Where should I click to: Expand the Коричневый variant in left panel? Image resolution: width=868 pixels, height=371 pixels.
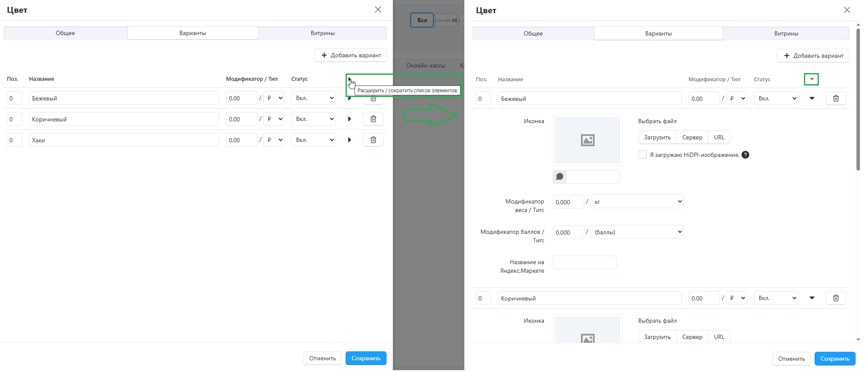point(349,119)
